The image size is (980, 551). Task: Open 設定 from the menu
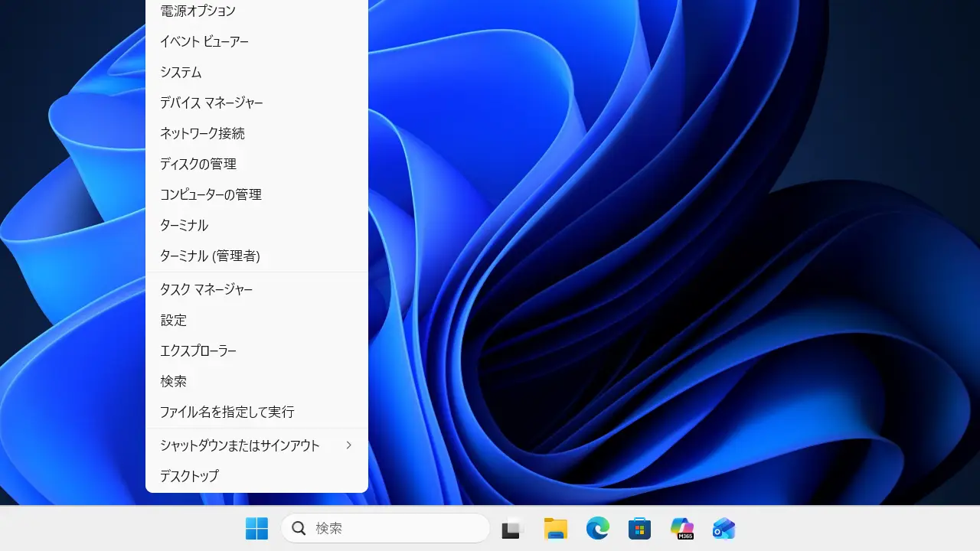pyautogui.click(x=173, y=320)
